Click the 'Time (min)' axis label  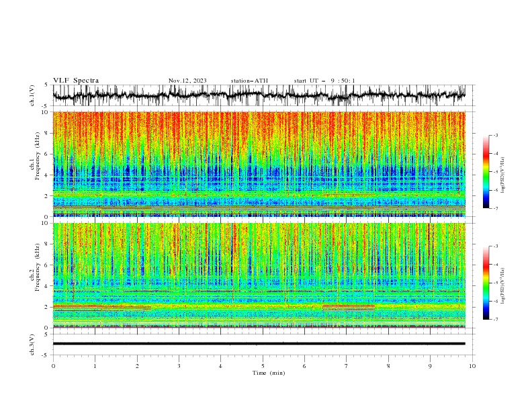coord(269,373)
